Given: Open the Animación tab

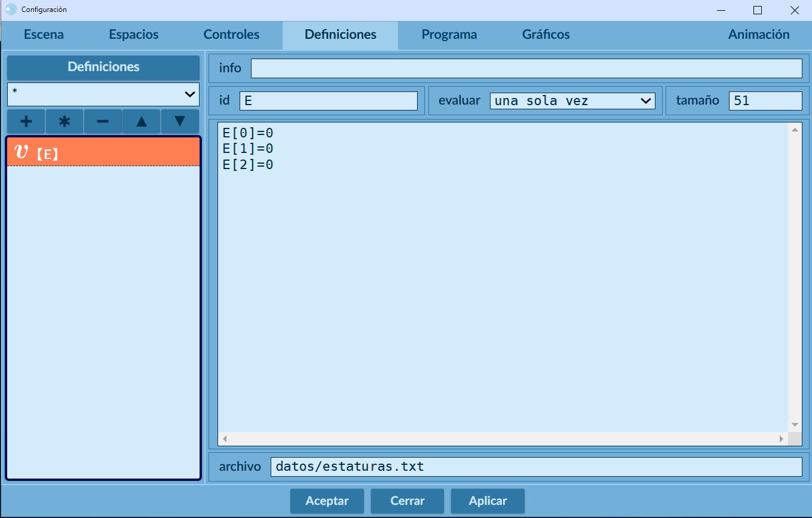Looking at the screenshot, I should coord(759,35).
